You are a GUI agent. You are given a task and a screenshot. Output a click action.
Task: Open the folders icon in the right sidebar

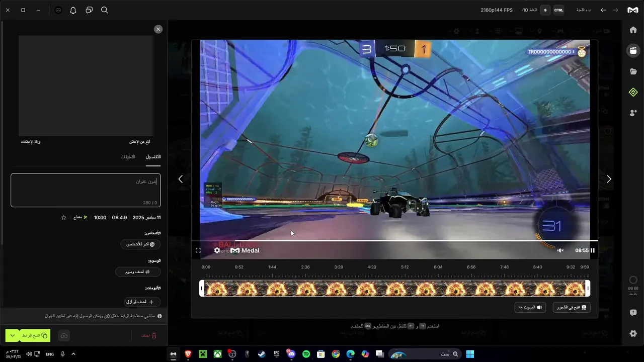[633, 71]
